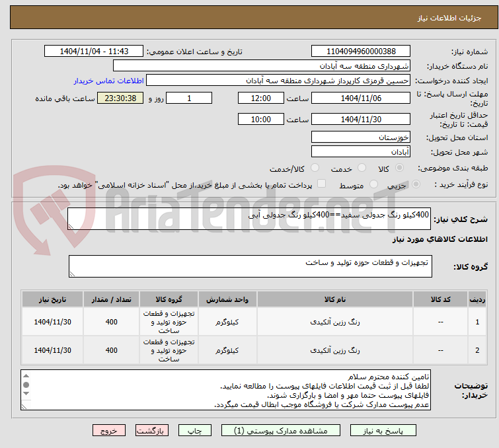
Task: Click the deadline time 12:00 field
Action: (x=261, y=98)
